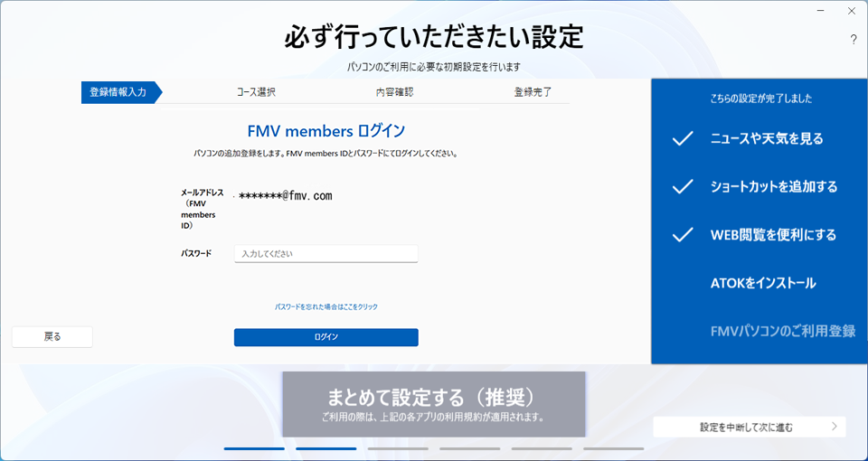Select ニュースや天気を見る in the side panel
This screenshot has height=461, width=868.
pyautogui.click(x=767, y=139)
